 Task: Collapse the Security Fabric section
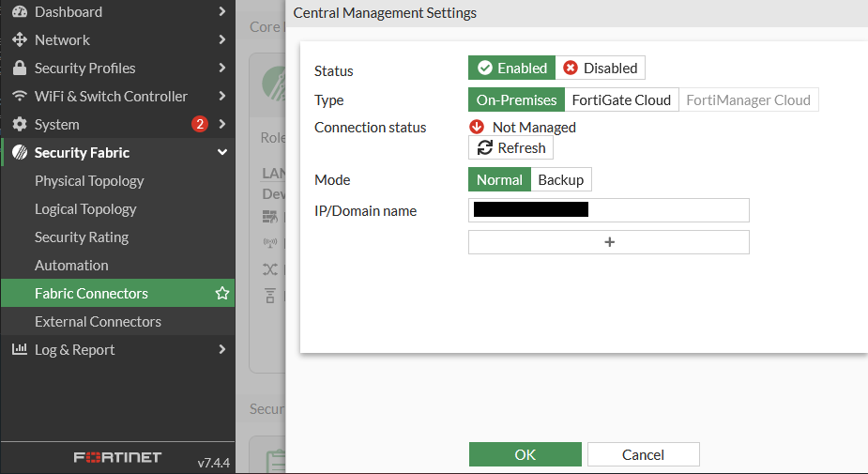click(221, 153)
